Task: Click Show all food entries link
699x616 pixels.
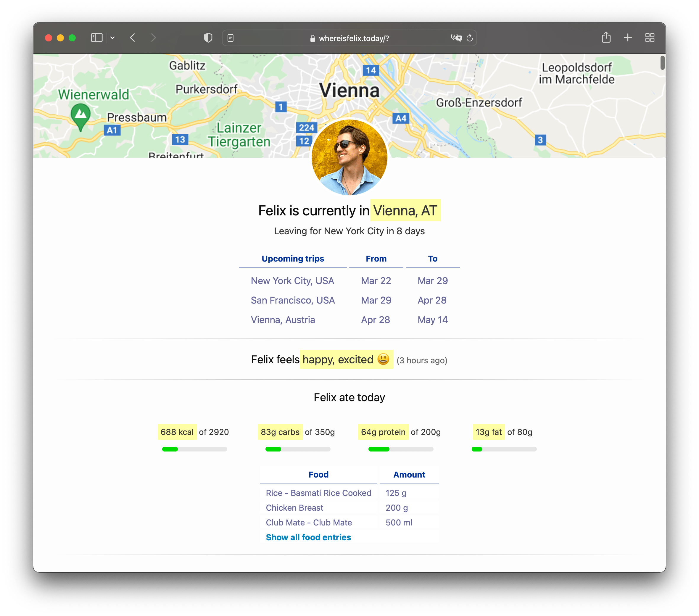Action: point(308,537)
